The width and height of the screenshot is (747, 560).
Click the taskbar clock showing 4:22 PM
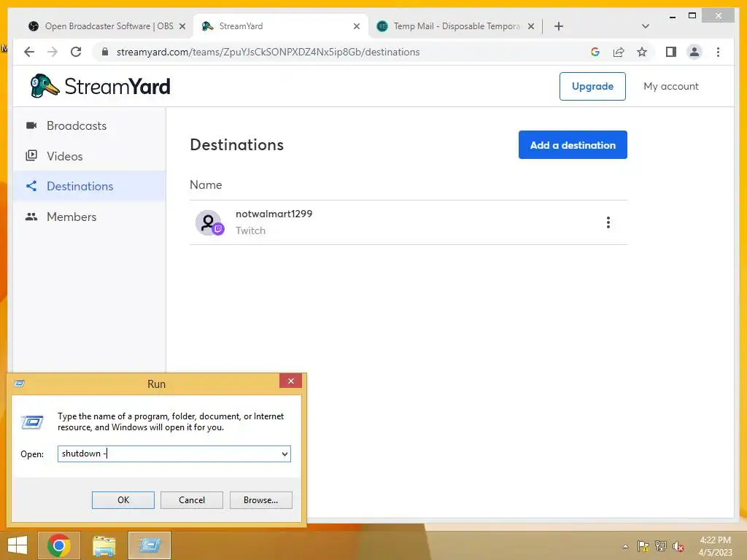point(715,545)
